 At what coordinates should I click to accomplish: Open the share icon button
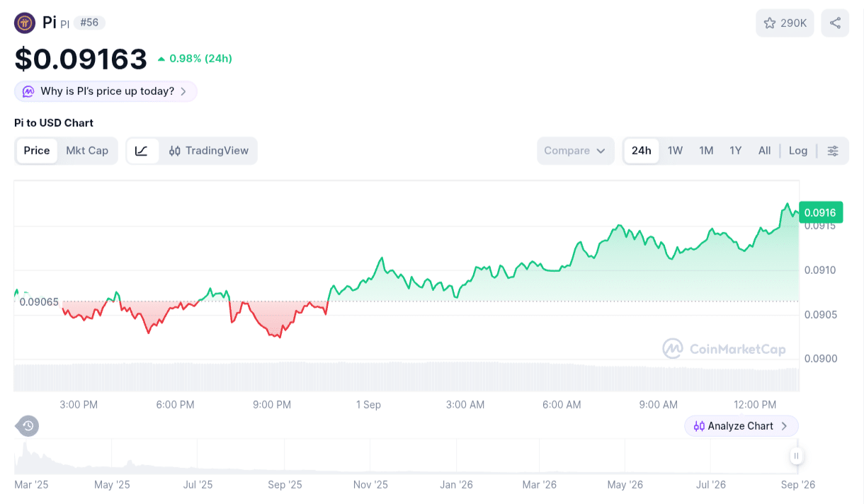(x=835, y=23)
